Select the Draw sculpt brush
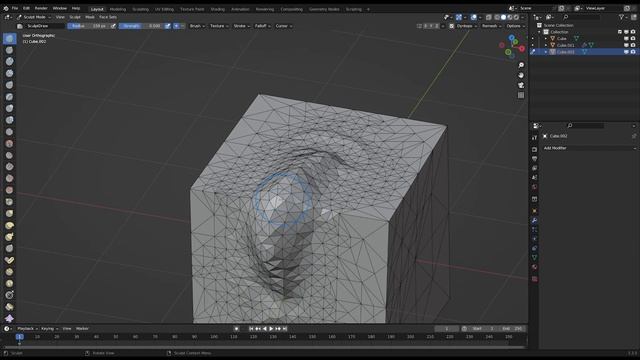 tap(9, 39)
